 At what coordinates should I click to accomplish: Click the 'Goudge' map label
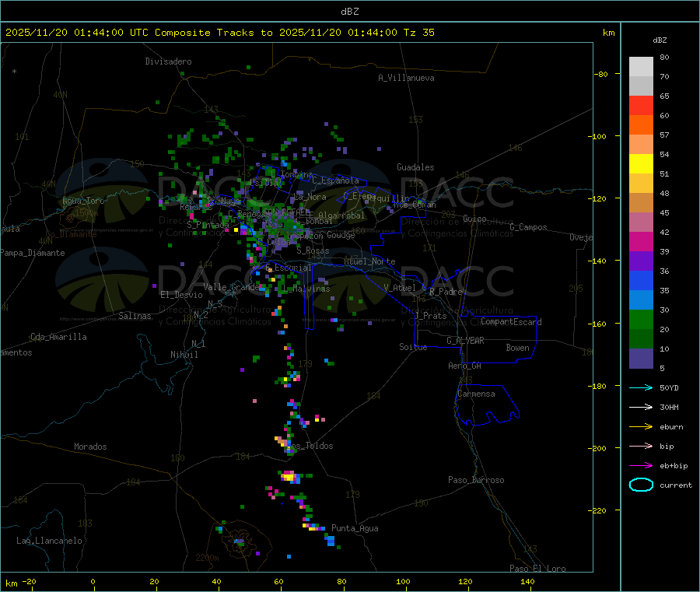click(x=341, y=235)
